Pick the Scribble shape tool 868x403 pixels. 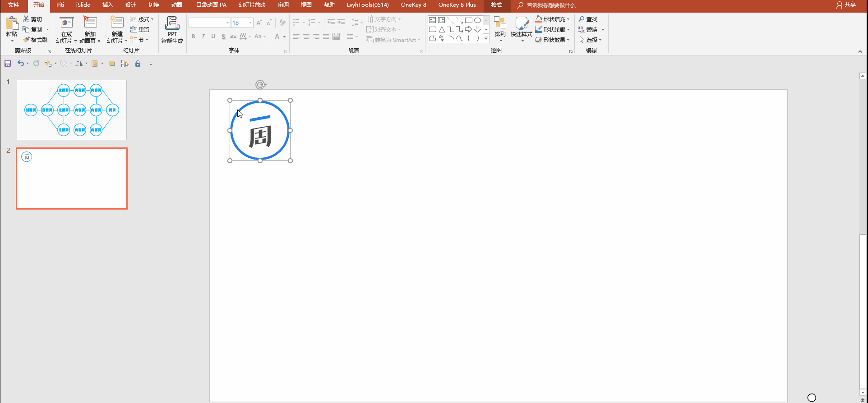tap(442, 38)
